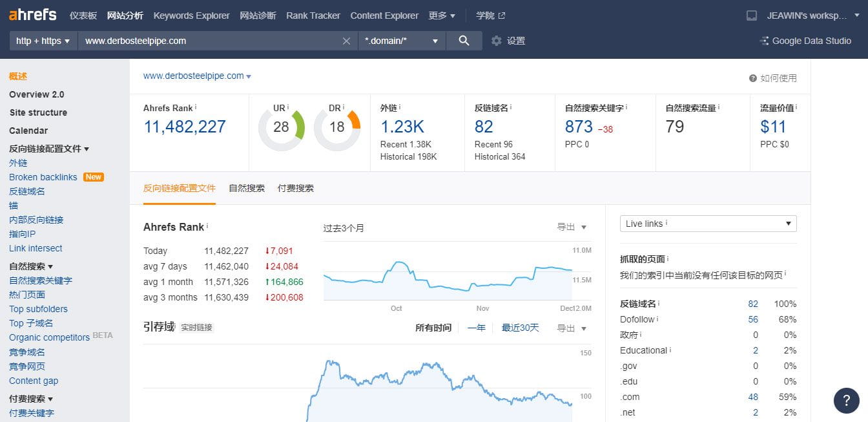This screenshot has width=868, height=422.
Task: Open 反链域名 in sidebar
Action: (27, 191)
